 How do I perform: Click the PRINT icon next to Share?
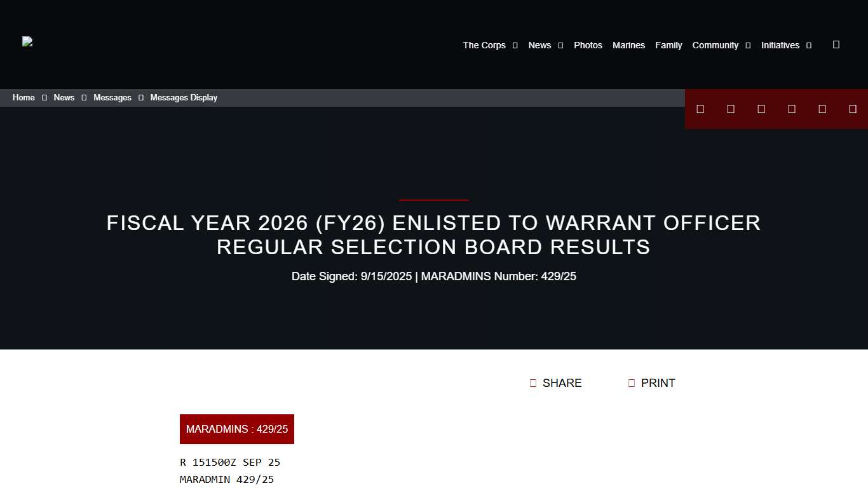[x=632, y=383]
